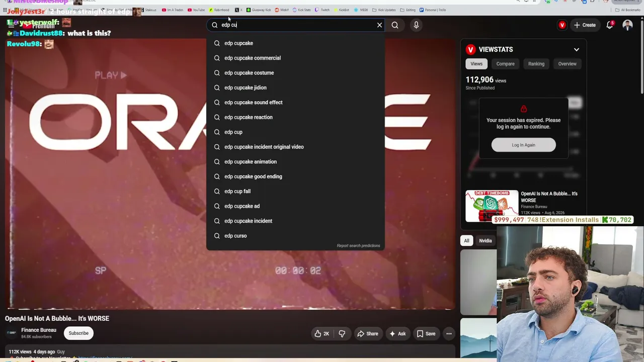Choose 'edp cupcake sound effect' suggestion
This screenshot has height=362, width=644.
click(x=295, y=103)
